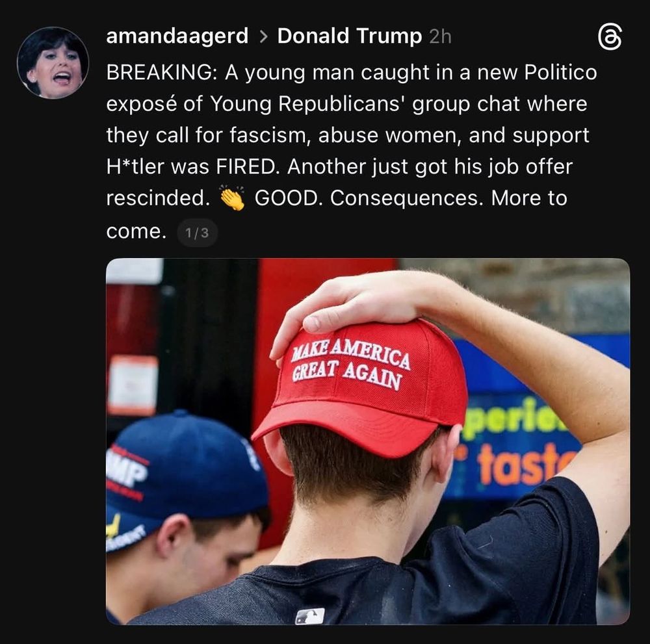Click the chevron arrow before Donald Trump
Viewport: 650px width, 644px height.
tap(263, 37)
